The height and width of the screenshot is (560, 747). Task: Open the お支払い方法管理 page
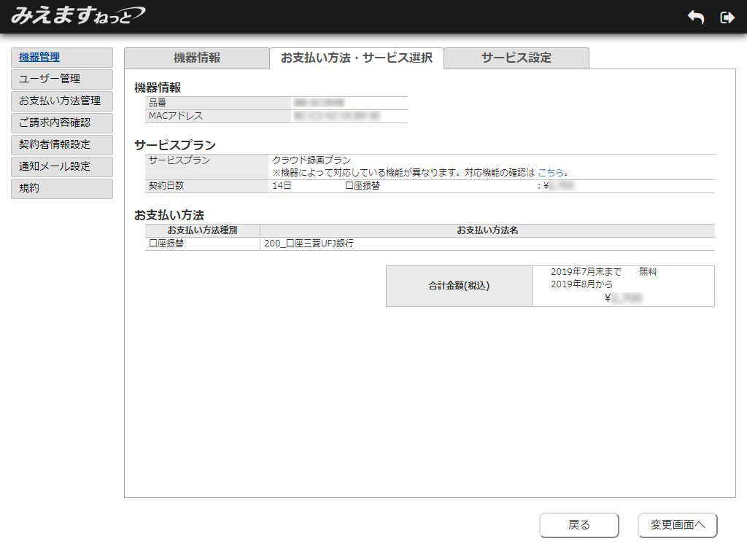pos(61,101)
